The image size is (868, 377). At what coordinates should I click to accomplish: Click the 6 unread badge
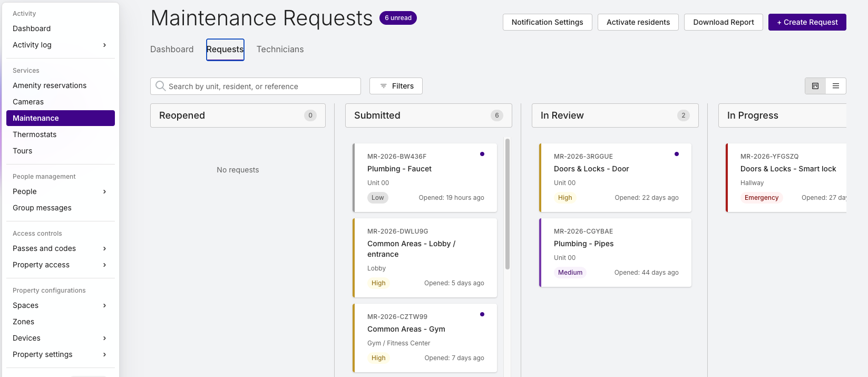pyautogui.click(x=398, y=18)
